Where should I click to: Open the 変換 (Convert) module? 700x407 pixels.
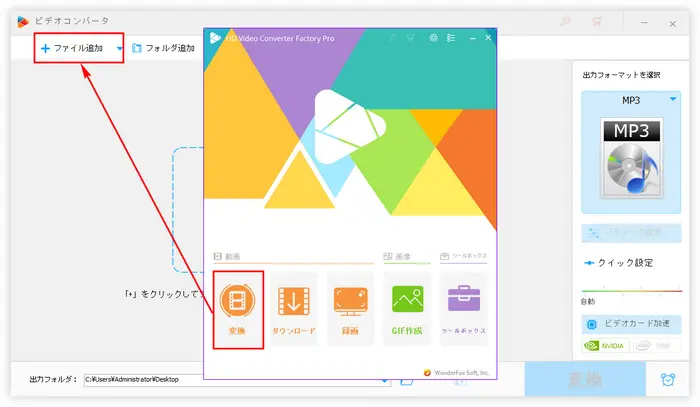(x=238, y=309)
